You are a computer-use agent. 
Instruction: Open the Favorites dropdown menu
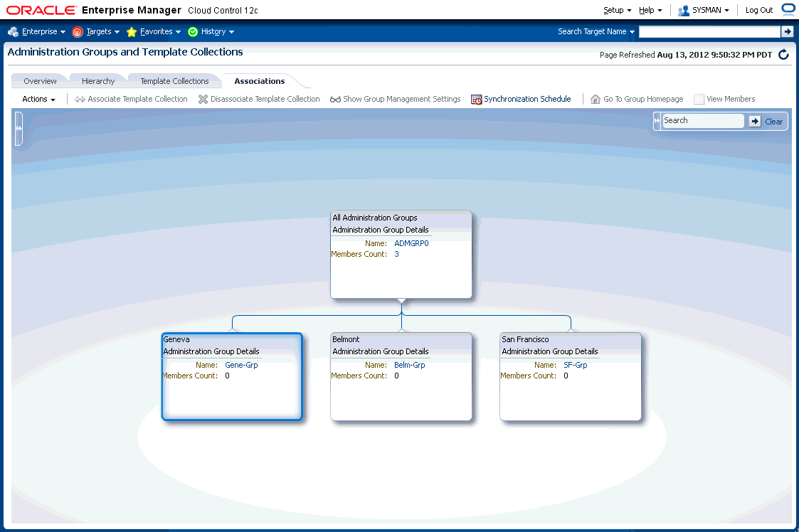click(x=161, y=31)
